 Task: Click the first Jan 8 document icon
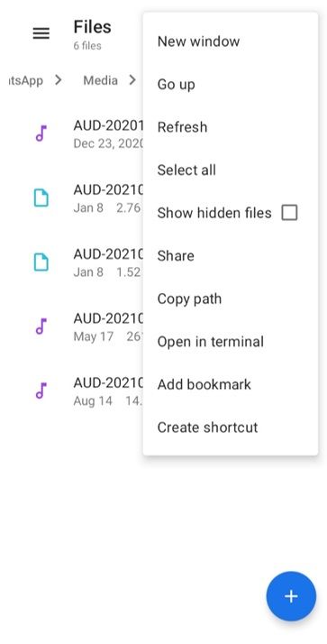click(41, 198)
